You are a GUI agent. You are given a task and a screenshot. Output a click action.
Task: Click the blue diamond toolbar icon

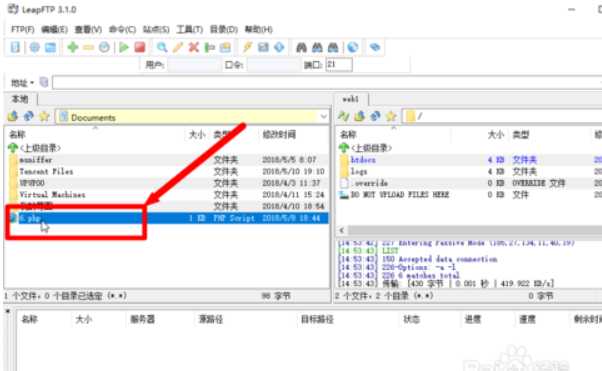click(279, 47)
